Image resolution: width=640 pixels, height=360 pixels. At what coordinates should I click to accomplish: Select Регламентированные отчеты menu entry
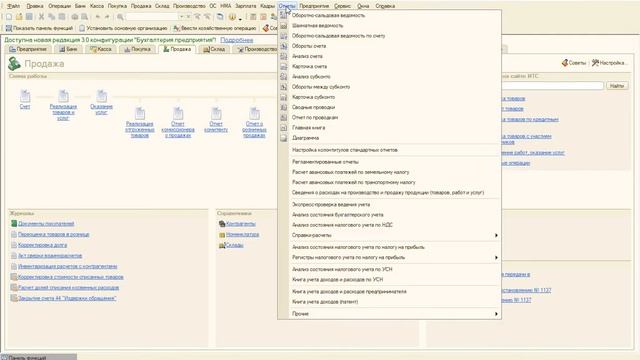click(x=325, y=162)
